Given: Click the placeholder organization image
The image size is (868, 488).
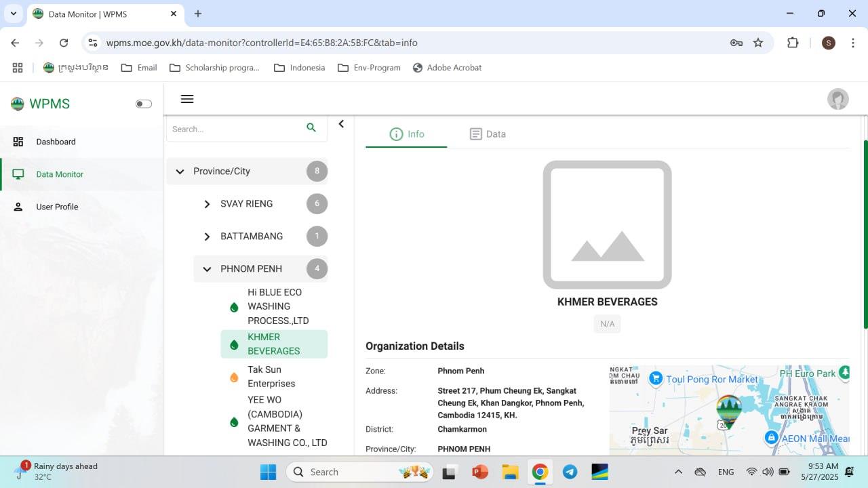Looking at the screenshot, I should point(607,225).
